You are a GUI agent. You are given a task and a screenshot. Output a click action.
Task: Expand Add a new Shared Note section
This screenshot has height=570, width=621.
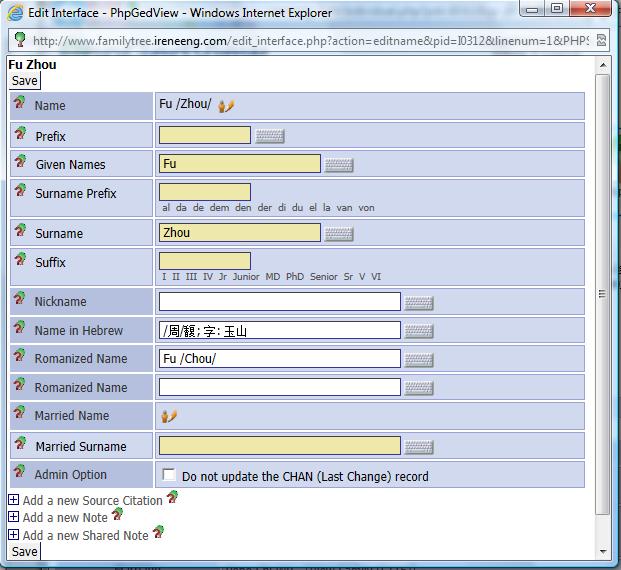13,535
